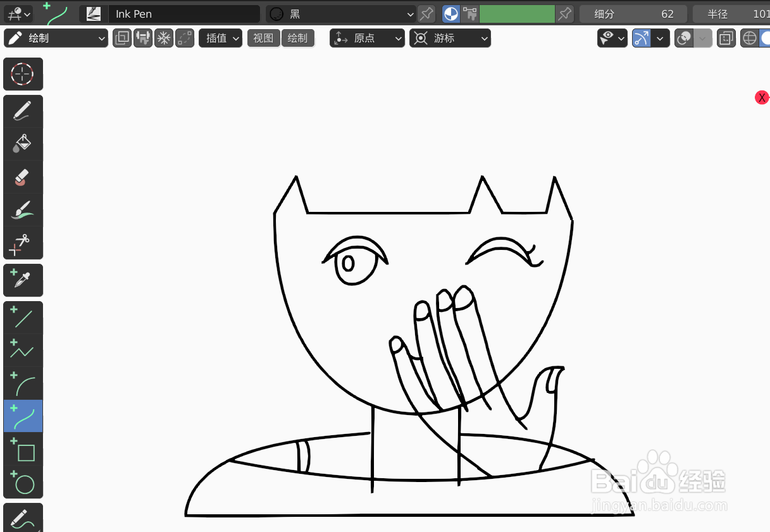This screenshot has height=532, width=770.
Task: Select the Circle tool
Action: click(x=23, y=482)
